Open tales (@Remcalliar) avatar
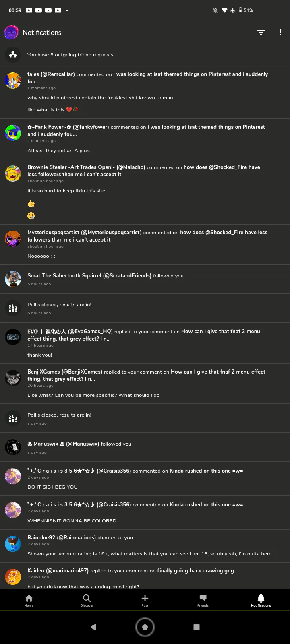This screenshot has height=644, width=290. [13, 80]
